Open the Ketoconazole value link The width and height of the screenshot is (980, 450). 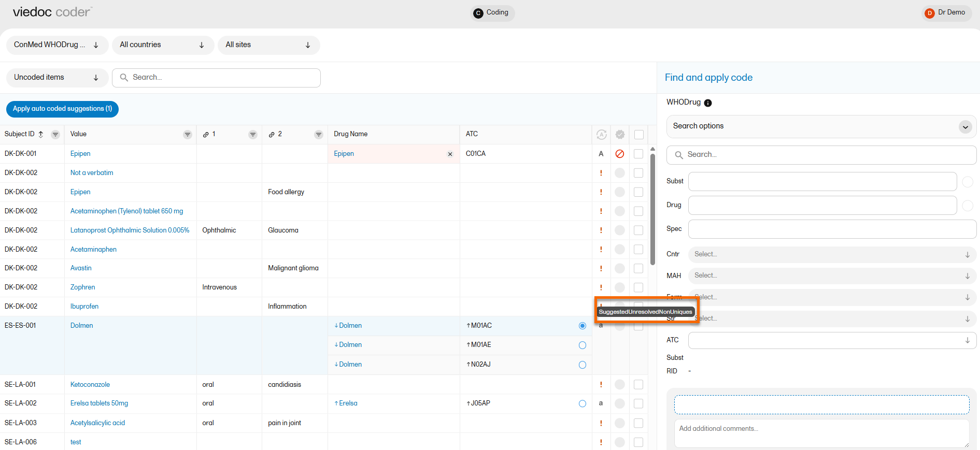click(90, 385)
